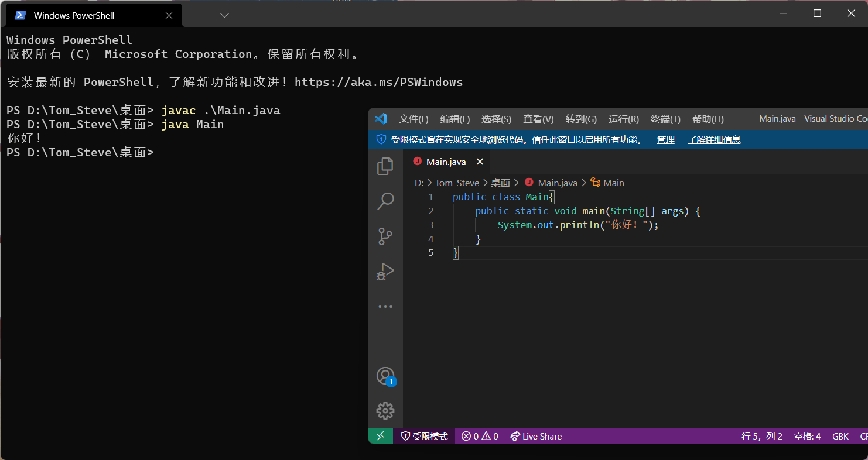Open the Source Control view
The image size is (868, 460).
coord(385,236)
